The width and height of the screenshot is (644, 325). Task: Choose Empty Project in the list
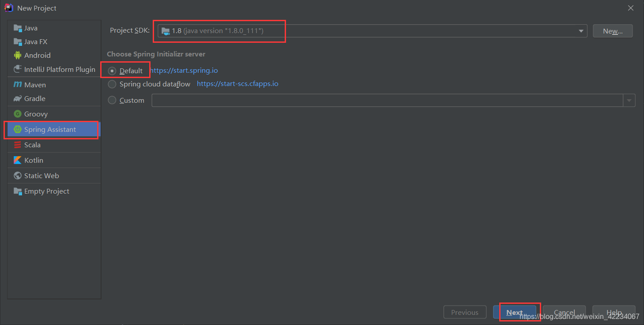(x=54, y=191)
